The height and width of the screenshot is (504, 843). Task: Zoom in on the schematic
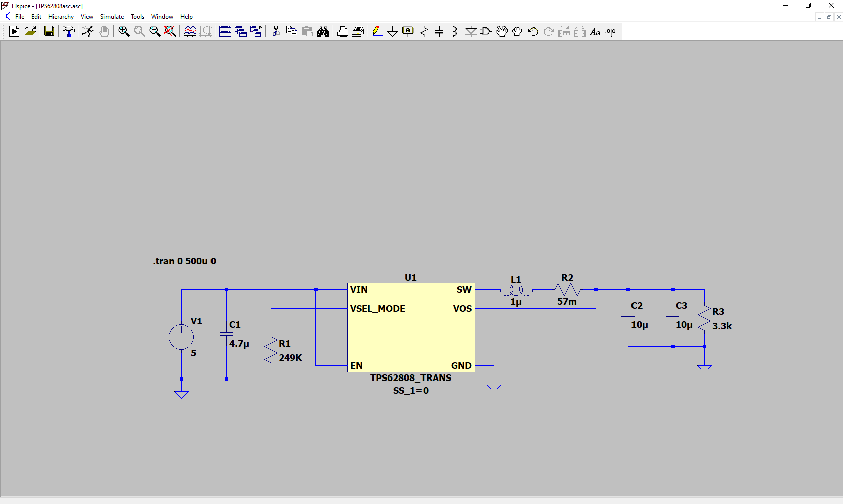pos(124,31)
